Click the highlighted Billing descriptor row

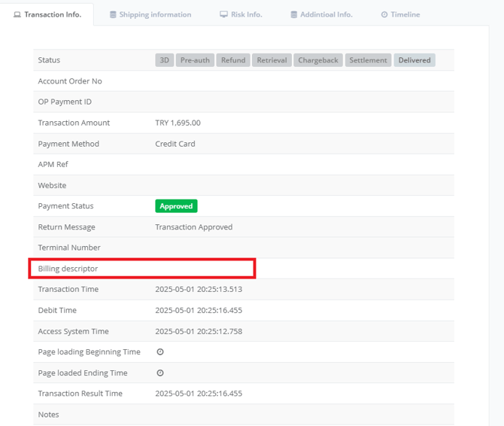[x=142, y=269]
